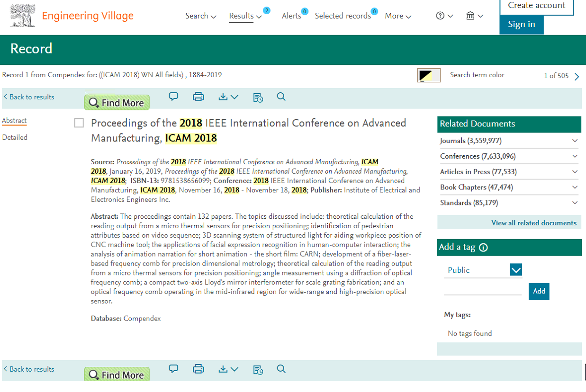Click the Selected records count badge
Image resolution: width=586 pixels, height=392 pixels.
(x=374, y=11)
